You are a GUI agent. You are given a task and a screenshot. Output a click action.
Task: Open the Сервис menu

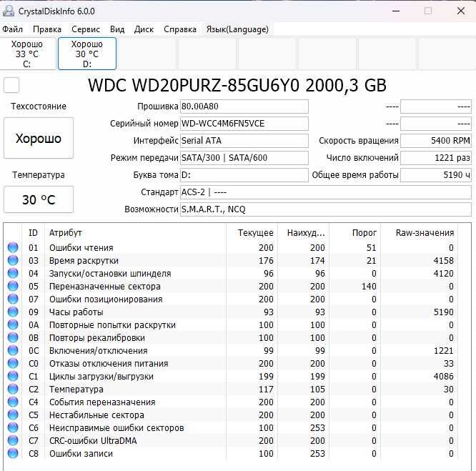pos(86,29)
